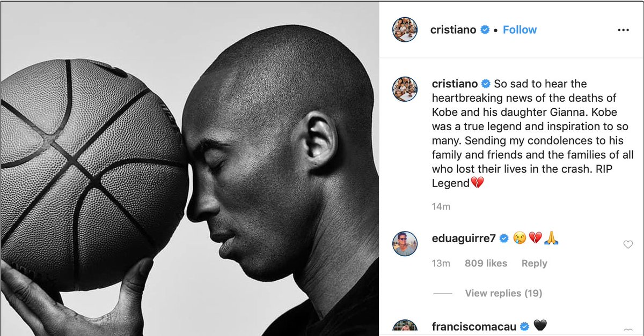Screen dimensions: 644x336
Task: Open the cristiano username in the header
Action: [x=453, y=30]
